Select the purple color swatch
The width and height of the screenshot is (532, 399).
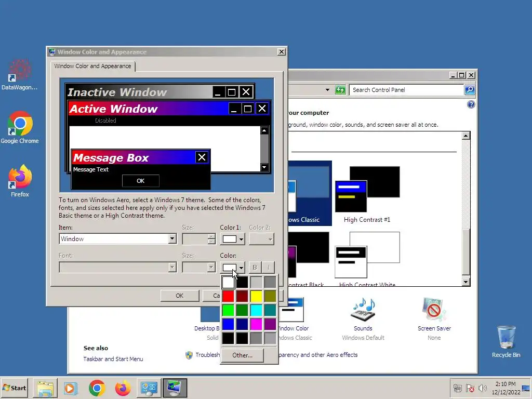pyautogui.click(x=270, y=324)
